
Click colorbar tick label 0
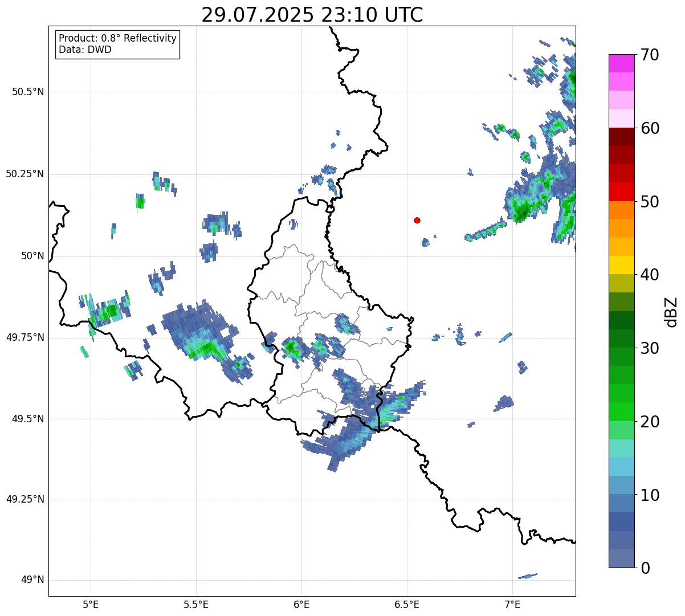click(645, 568)
